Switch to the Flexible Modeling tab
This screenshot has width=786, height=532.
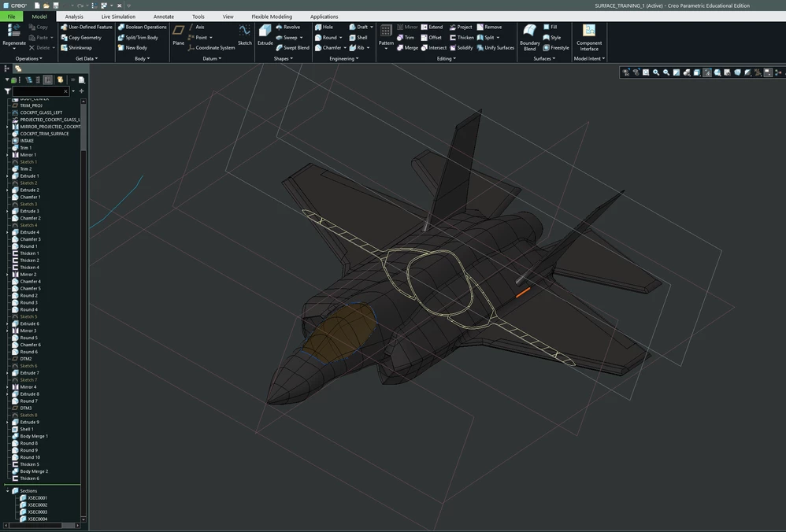coord(272,17)
